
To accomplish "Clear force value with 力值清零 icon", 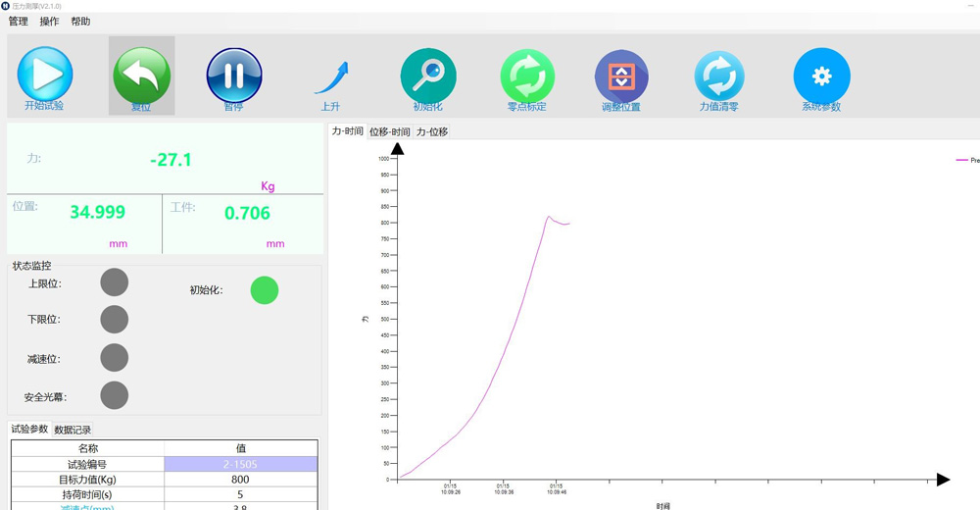I will pos(719,76).
